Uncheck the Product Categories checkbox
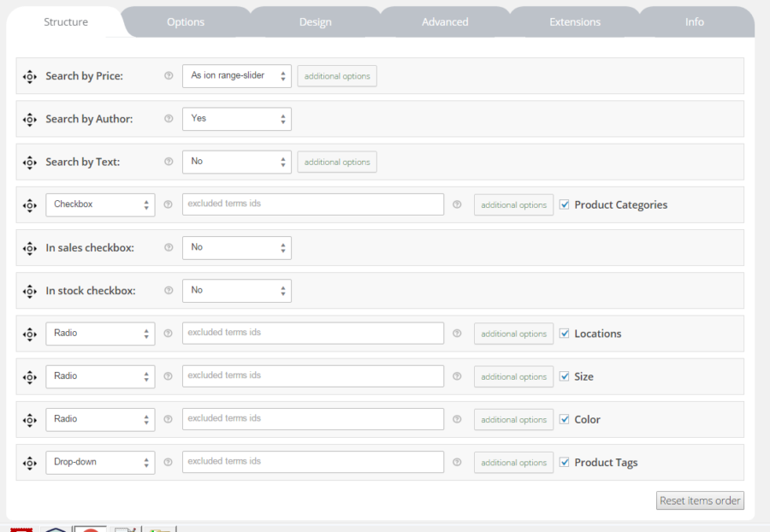This screenshot has height=532, width=770. click(x=562, y=204)
